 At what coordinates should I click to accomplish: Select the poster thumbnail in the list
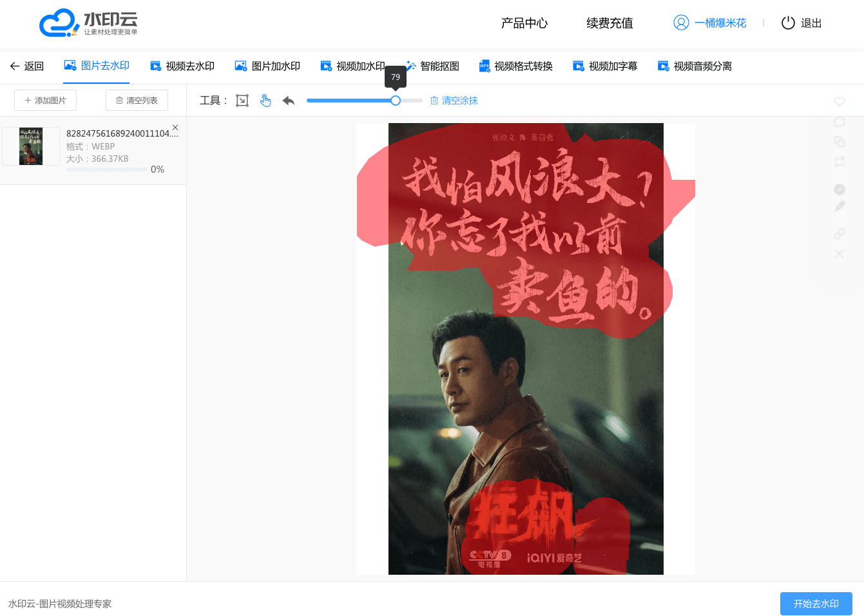pyautogui.click(x=31, y=146)
